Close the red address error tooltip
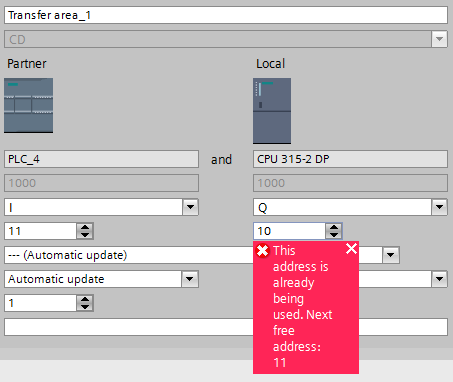 (x=351, y=249)
